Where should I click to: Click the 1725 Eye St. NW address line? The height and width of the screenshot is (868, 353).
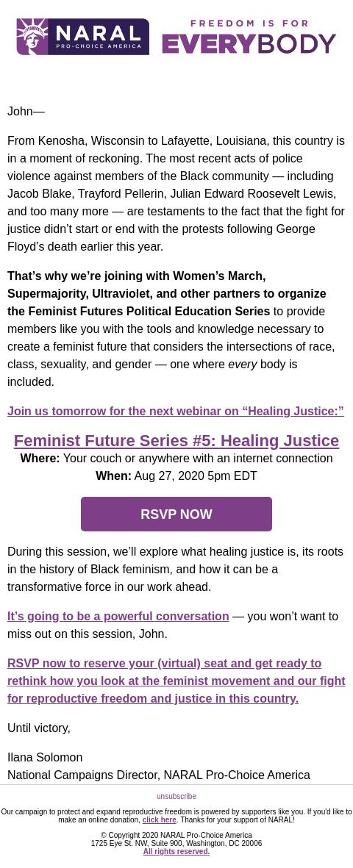coord(176,843)
